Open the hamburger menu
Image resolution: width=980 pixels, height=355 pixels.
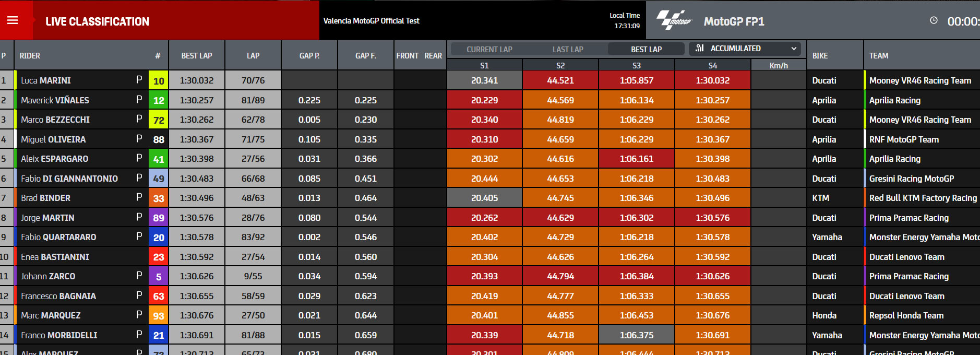point(13,20)
